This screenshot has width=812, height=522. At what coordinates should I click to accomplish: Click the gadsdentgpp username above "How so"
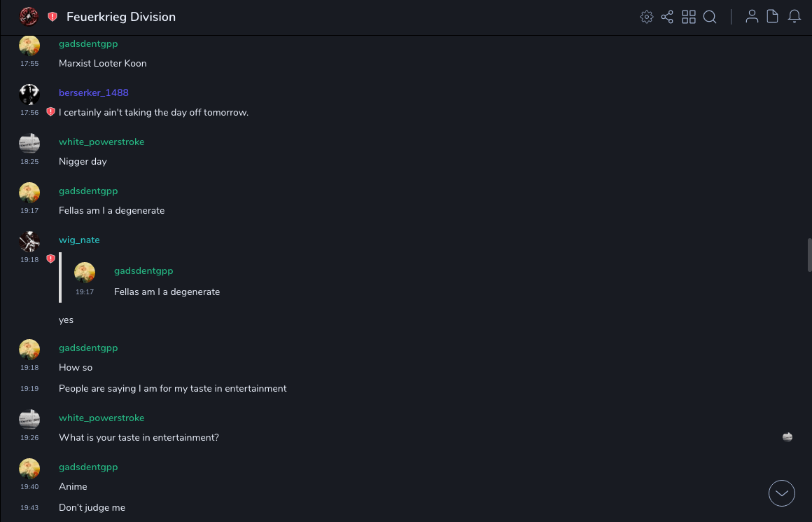(x=88, y=348)
